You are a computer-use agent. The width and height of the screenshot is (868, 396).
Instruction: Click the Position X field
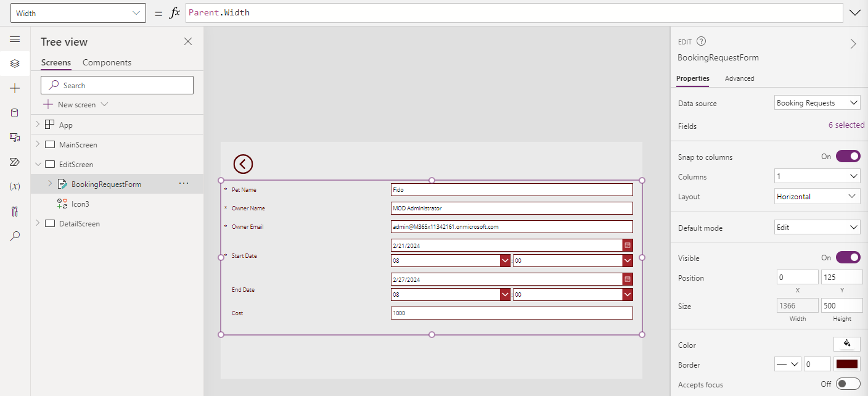click(798, 278)
